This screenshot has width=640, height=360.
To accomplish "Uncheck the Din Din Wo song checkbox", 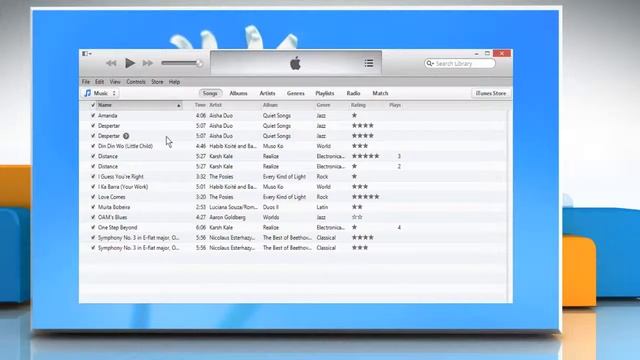I will tap(93, 146).
